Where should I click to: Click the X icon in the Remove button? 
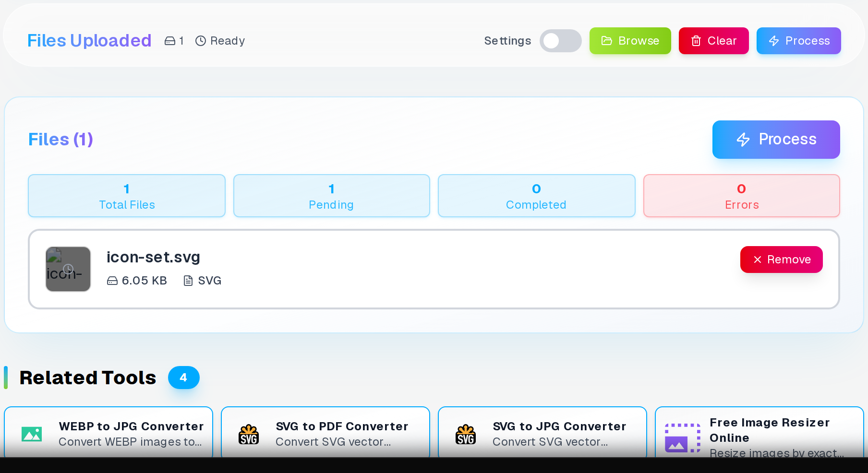pyautogui.click(x=758, y=260)
